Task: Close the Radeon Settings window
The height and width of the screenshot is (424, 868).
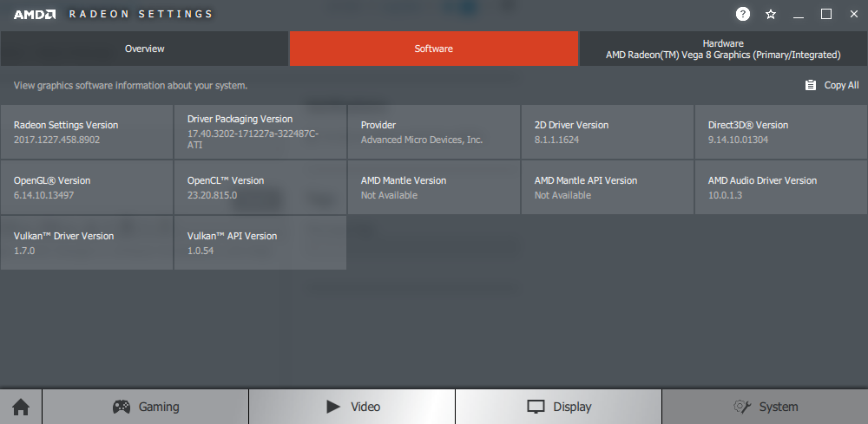Action: (854, 15)
